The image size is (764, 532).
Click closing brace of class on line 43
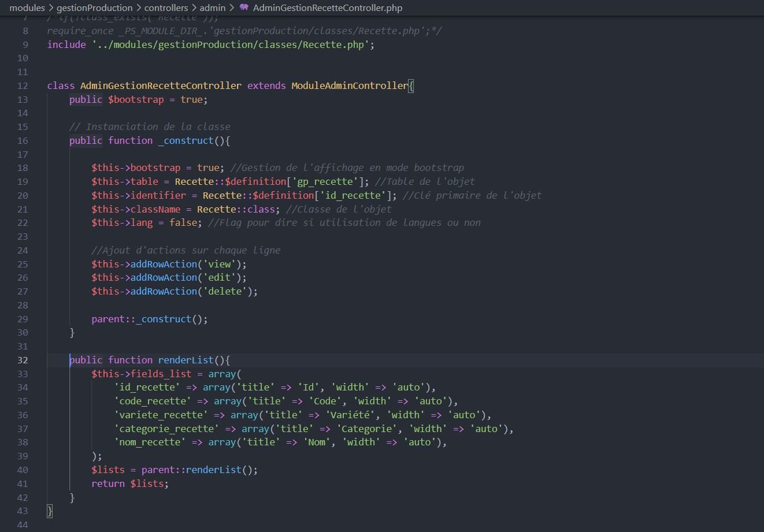(x=50, y=511)
